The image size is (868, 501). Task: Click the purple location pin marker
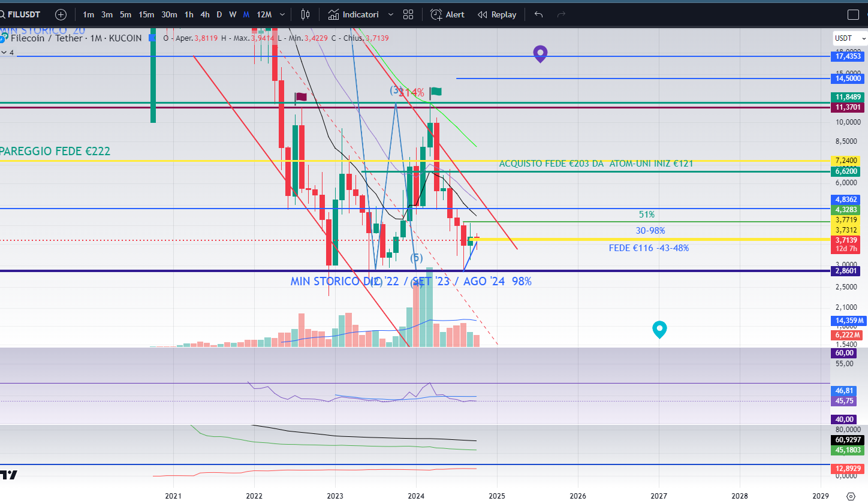540,54
